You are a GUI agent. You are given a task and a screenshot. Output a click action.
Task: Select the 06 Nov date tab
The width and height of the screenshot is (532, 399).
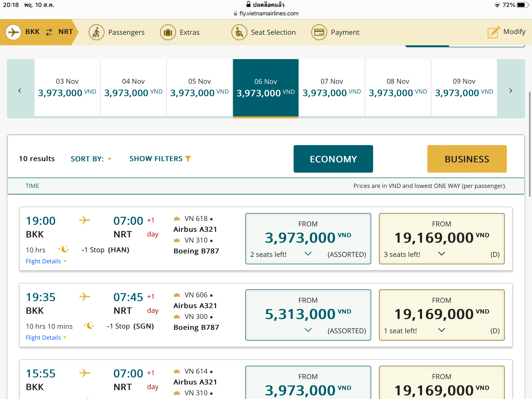pyautogui.click(x=266, y=88)
